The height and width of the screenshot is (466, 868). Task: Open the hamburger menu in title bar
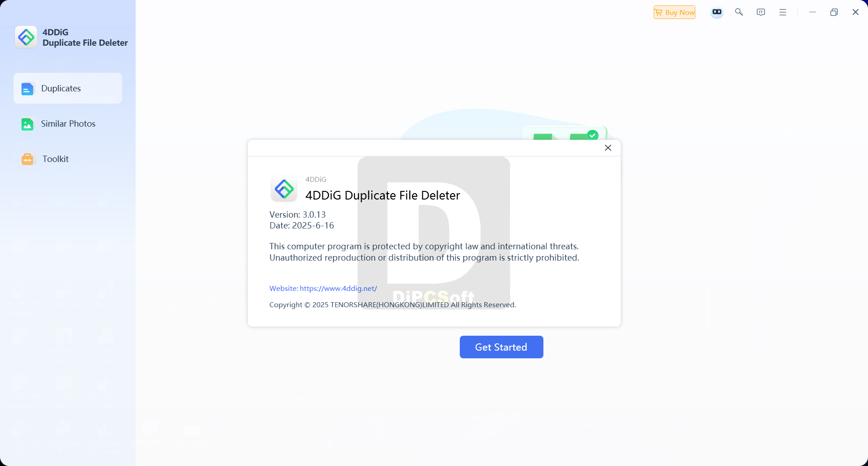tap(783, 12)
